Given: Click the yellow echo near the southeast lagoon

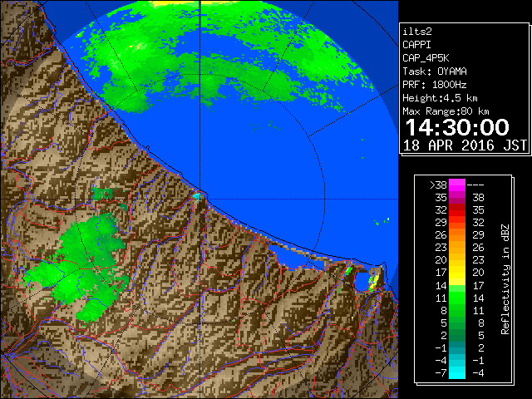Looking at the screenshot, I should 373,282.
